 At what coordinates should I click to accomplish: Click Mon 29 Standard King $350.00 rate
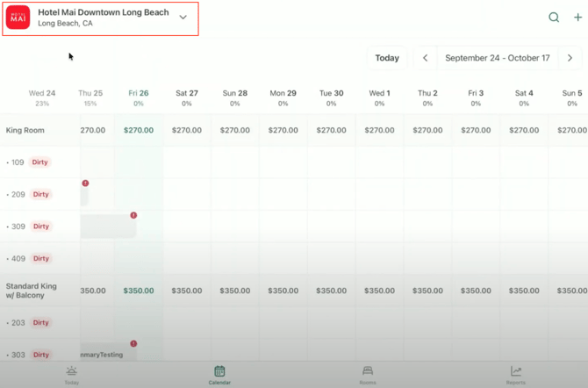point(283,291)
